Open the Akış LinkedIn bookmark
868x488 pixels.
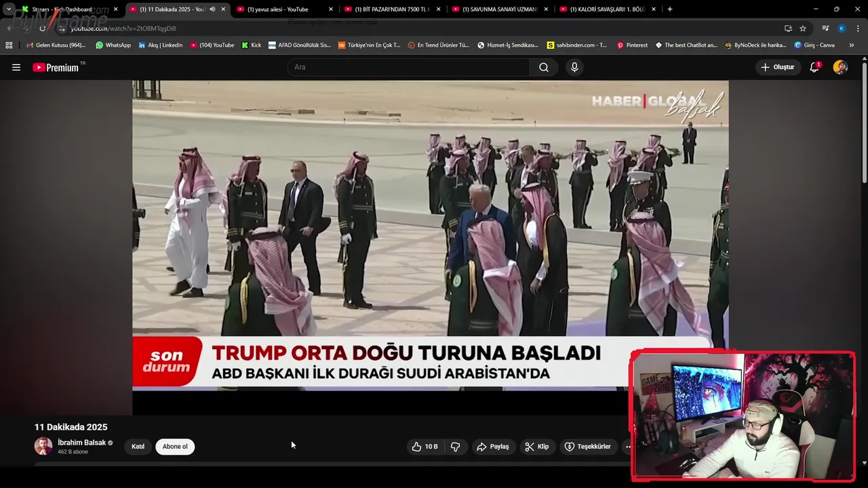[161, 45]
